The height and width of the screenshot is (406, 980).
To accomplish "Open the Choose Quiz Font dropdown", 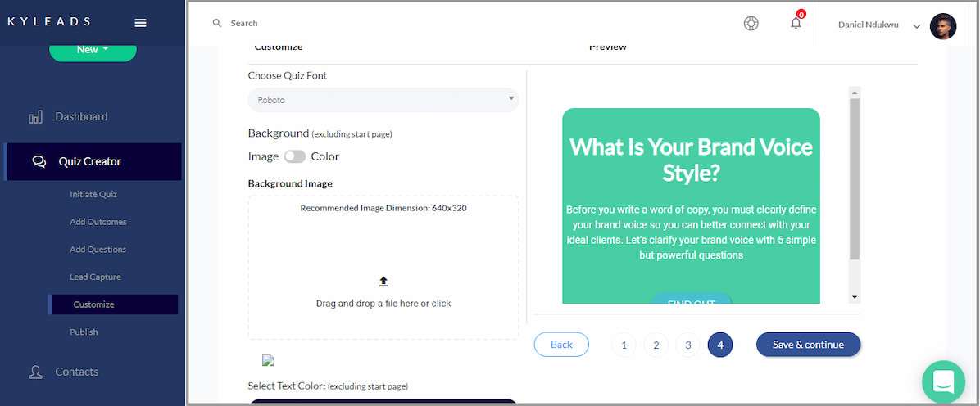I will pos(383,100).
